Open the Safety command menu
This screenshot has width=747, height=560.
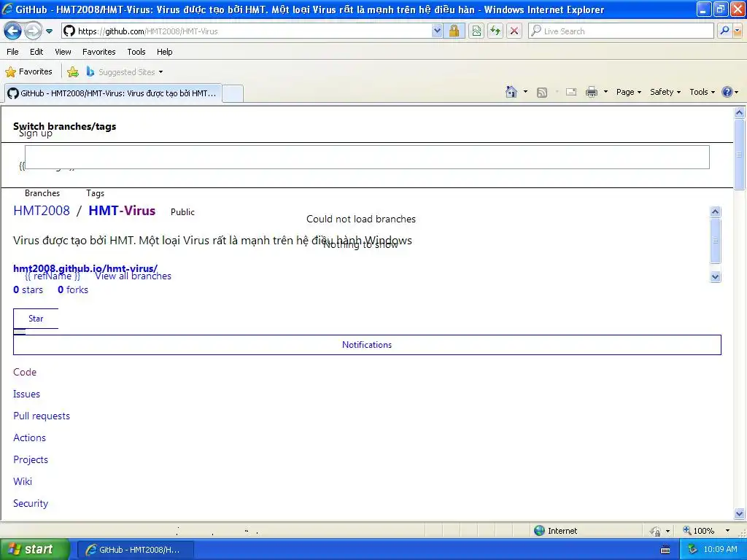click(x=665, y=92)
